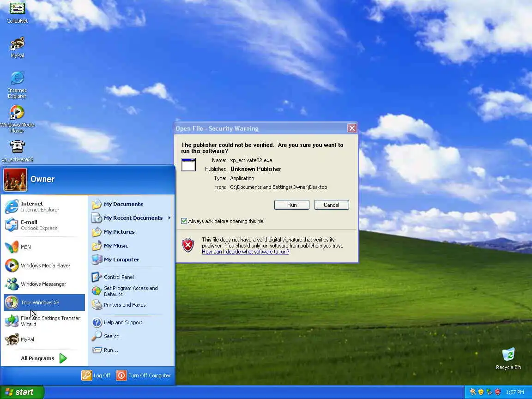Close the Open File Security Warning dialog
Screen dimensions: 532x399
tap(352, 128)
